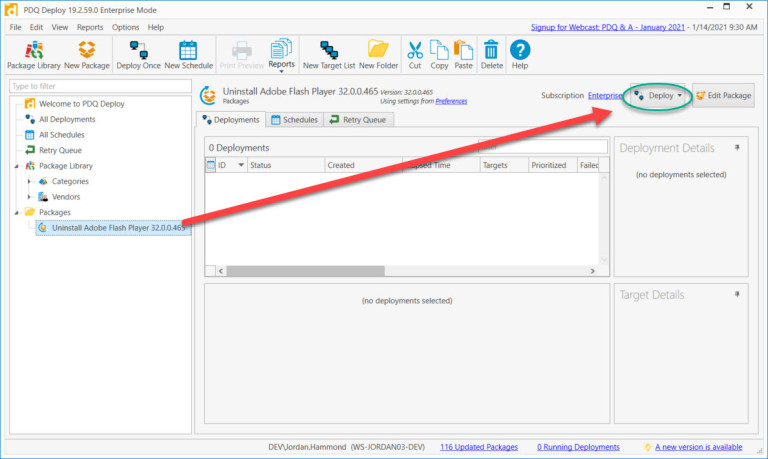Image resolution: width=768 pixels, height=459 pixels.
Task: Expand the Vendors tree node
Action: pos(29,197)
